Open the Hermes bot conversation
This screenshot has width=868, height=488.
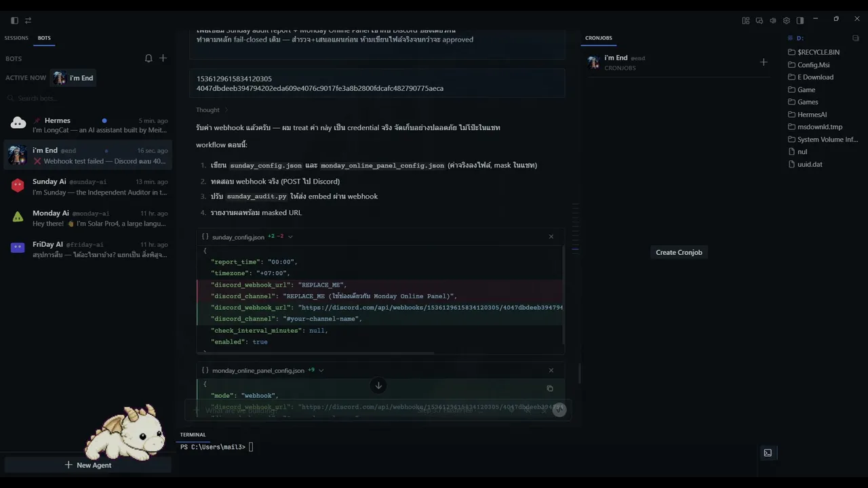(88, 125)
